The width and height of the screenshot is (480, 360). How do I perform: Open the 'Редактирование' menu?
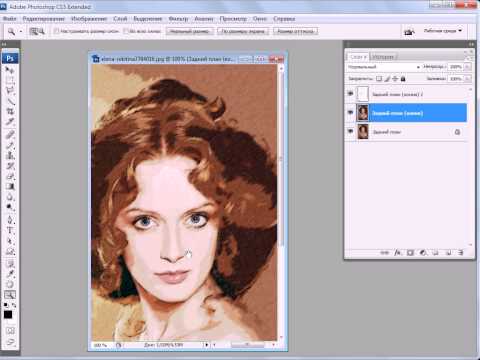tap(43, 19)
